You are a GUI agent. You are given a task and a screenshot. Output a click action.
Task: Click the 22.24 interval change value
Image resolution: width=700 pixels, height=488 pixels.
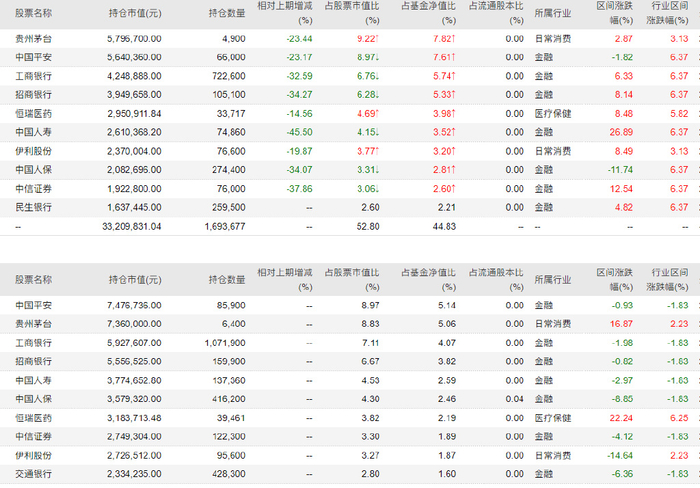click(621, 418)
